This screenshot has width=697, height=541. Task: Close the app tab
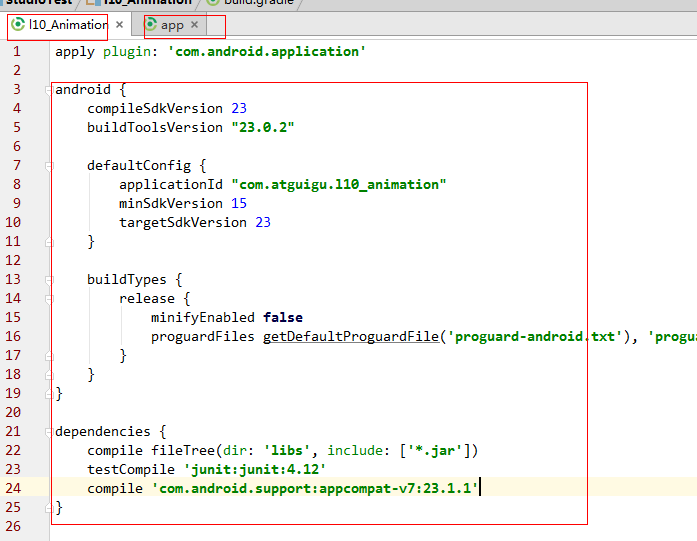[194, 24]
